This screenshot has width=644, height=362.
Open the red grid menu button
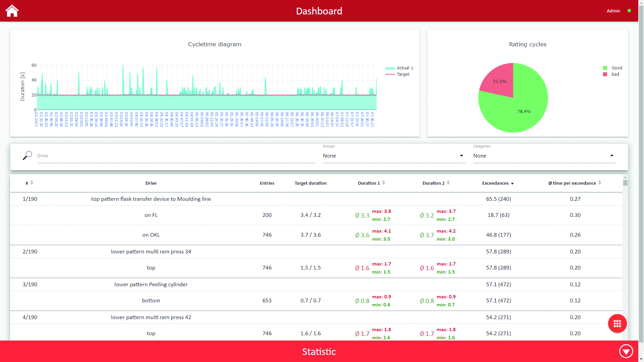[617, 323]
